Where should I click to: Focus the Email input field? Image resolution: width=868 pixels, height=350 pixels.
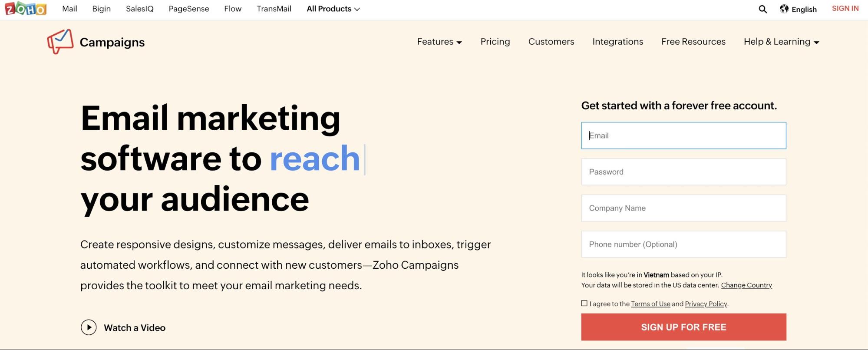683,135
